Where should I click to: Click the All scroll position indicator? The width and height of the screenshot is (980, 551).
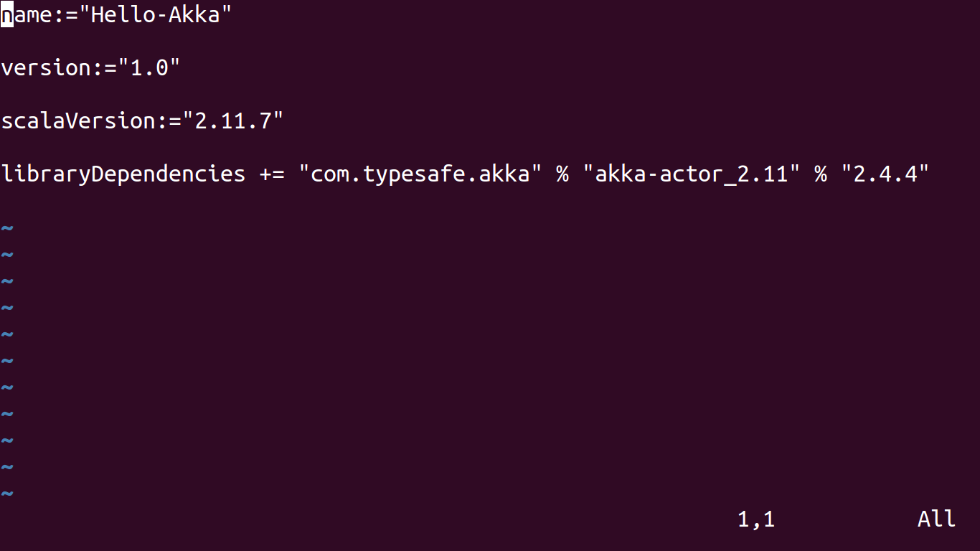point(937,518)
